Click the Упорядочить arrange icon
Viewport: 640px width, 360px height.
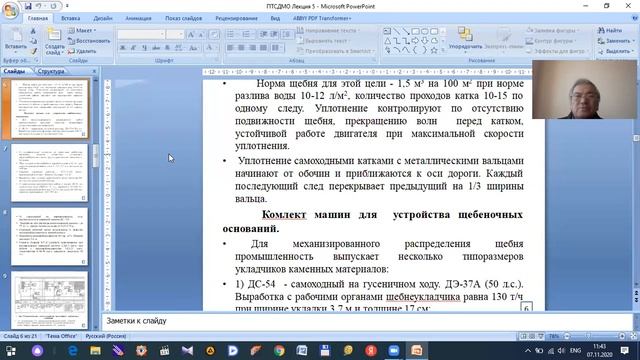(465, 35)
